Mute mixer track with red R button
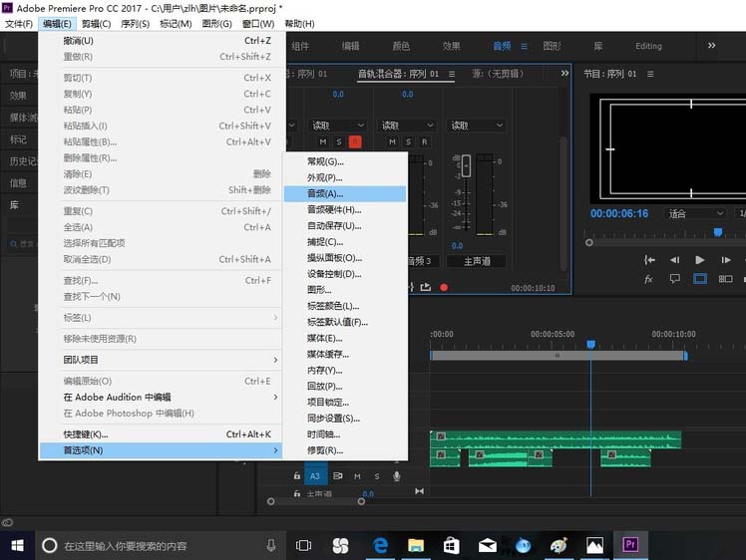This screenshot has width=746, height=560. pos(323,141)
